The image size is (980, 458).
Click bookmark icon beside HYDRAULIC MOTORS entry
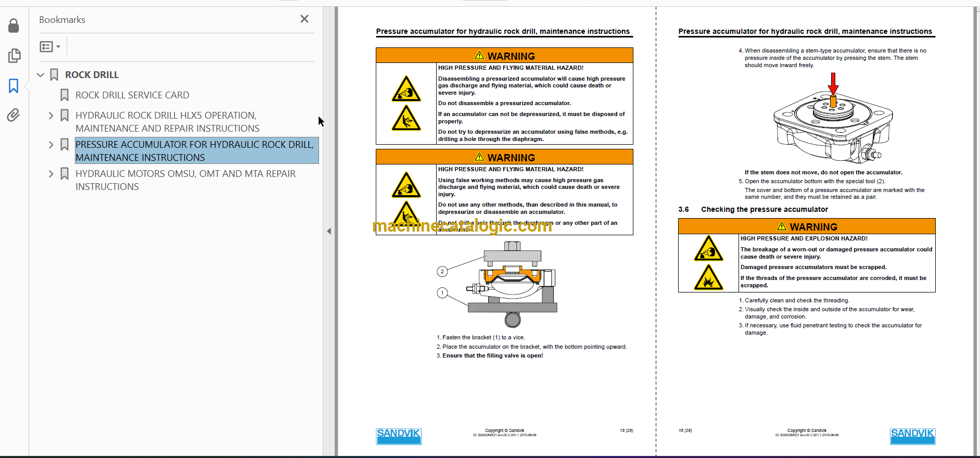(x=65, y=174)
